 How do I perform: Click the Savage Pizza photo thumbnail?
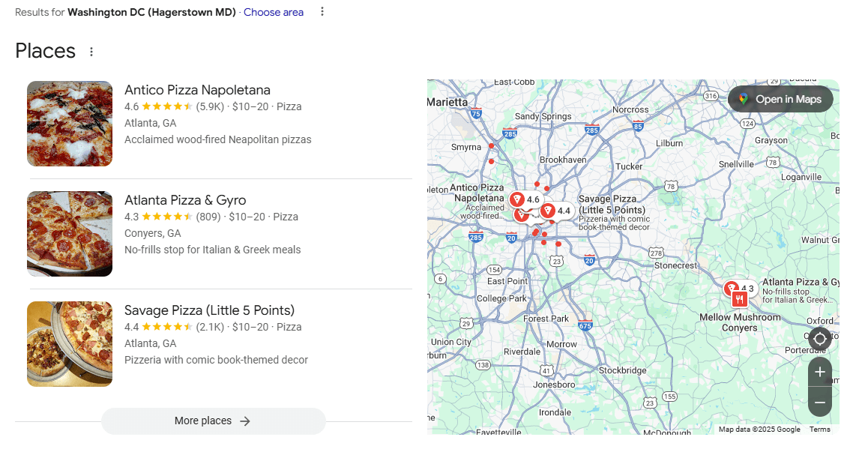pos(70,344)
